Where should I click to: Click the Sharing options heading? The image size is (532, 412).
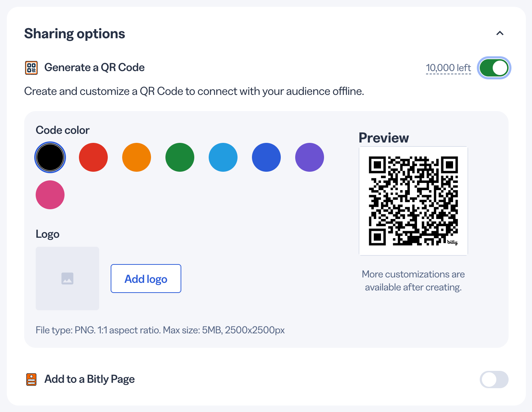pyautogui.click(x=75, y=34)
